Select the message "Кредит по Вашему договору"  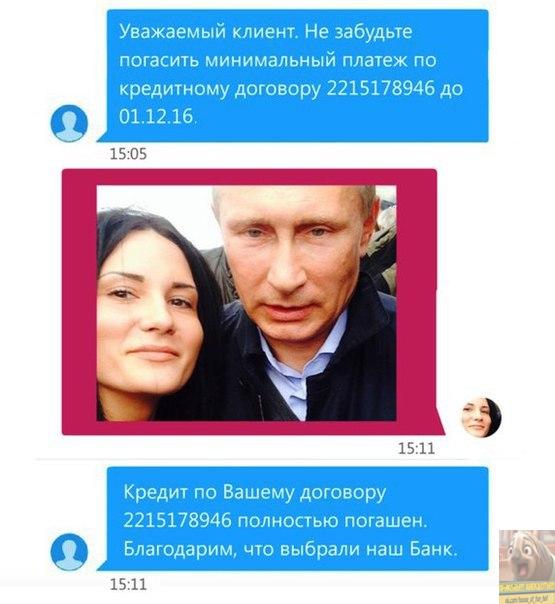(297, 518)
